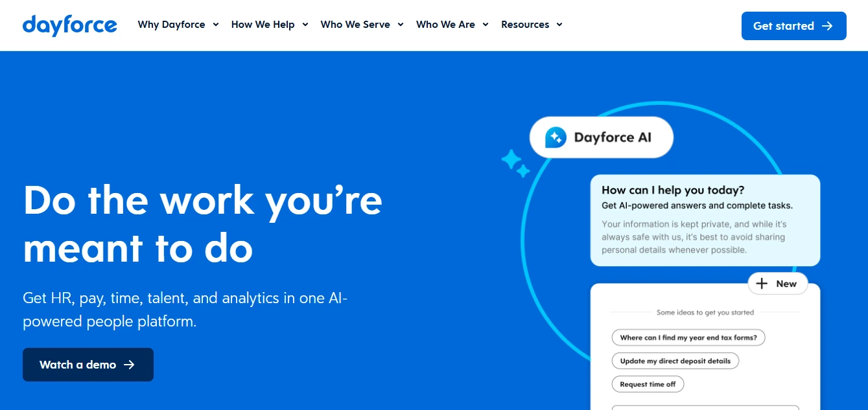Start a New chat

(x=778, y=284)
